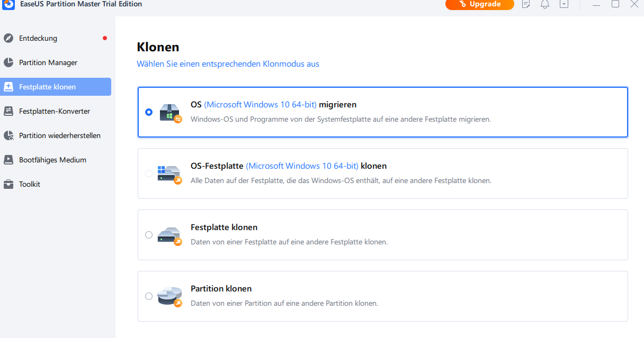Viewport: 644px width, 338px height.
Task: Close the EaseUS window
Action: pos(634,4)
